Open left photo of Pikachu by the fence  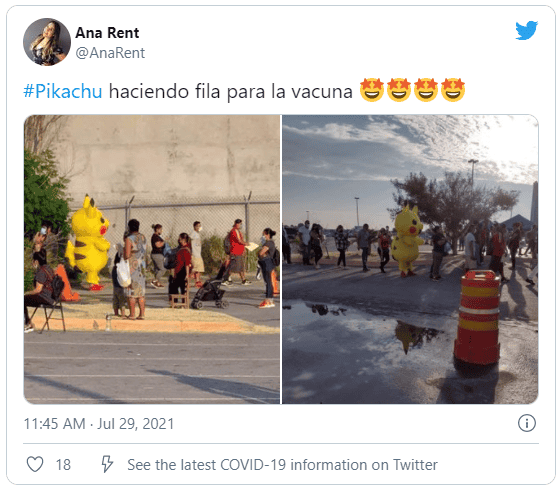point(152,259)
